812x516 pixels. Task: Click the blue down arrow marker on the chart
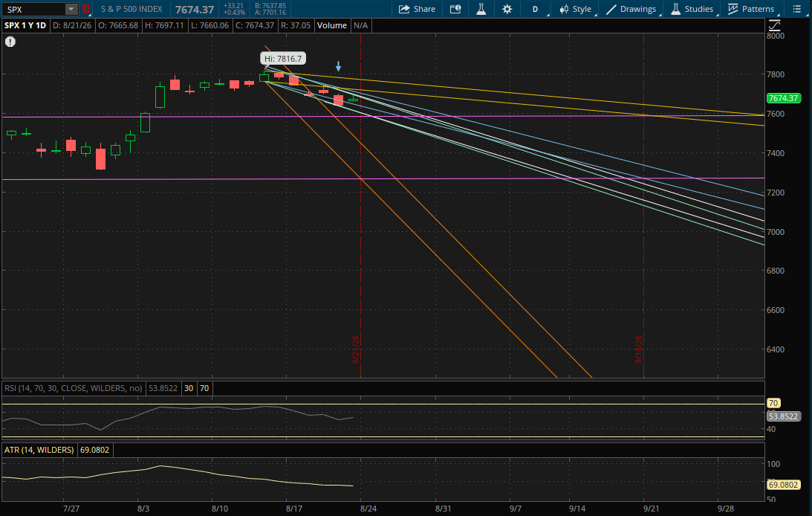coord(338,66)
